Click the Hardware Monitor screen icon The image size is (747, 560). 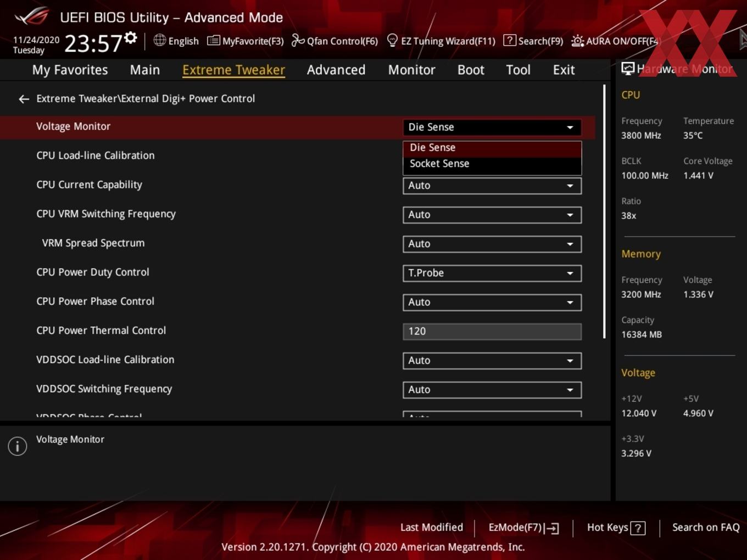point(627,68)
